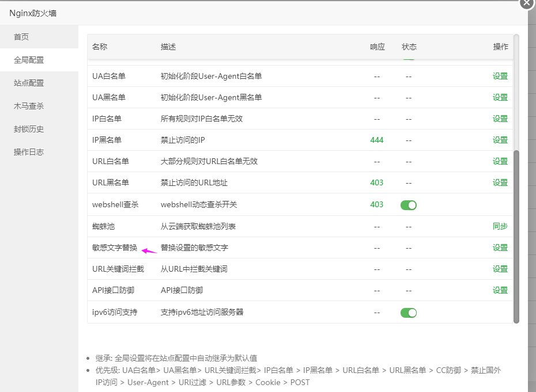This screenshot has width=536, height=392.
Task: Open IP白名单 settings
Action: tap(500, 119)
